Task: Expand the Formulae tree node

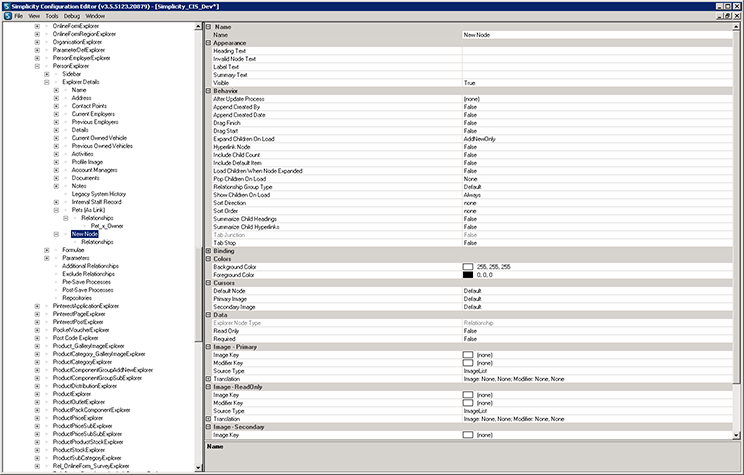Action: coord(46,250)
